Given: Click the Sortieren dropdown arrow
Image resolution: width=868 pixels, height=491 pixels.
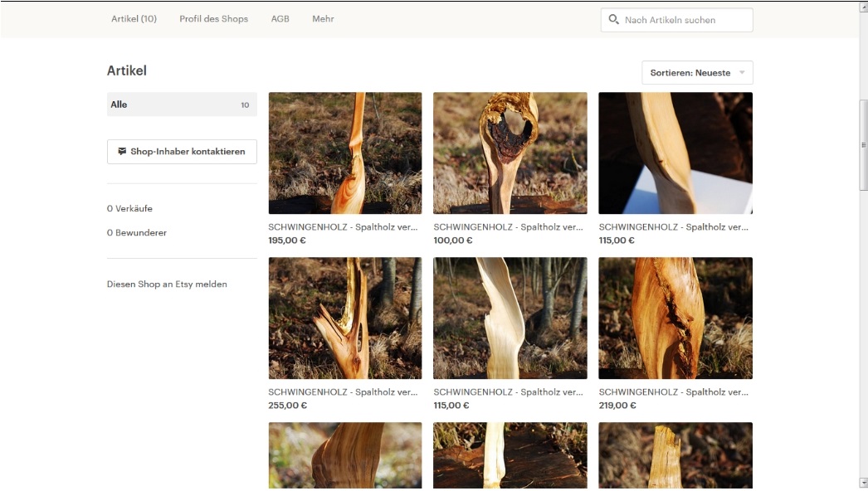Looking at the screenshot, I should (x=742, y=72).
